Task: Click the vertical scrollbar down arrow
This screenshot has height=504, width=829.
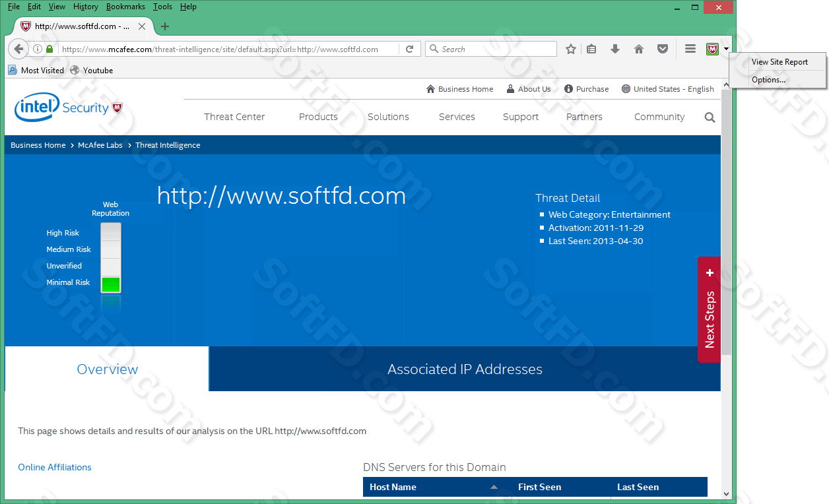Action: tap(726, 493)
